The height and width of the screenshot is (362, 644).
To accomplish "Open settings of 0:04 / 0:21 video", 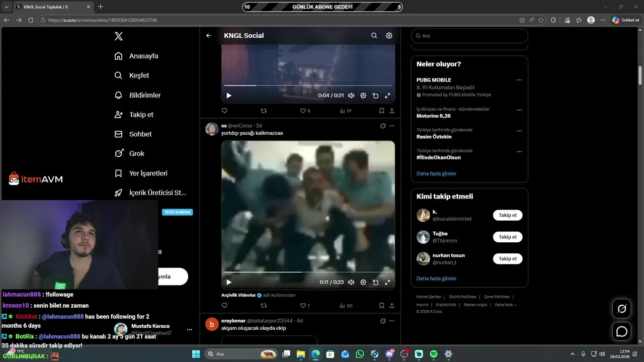I will [363, 96].
